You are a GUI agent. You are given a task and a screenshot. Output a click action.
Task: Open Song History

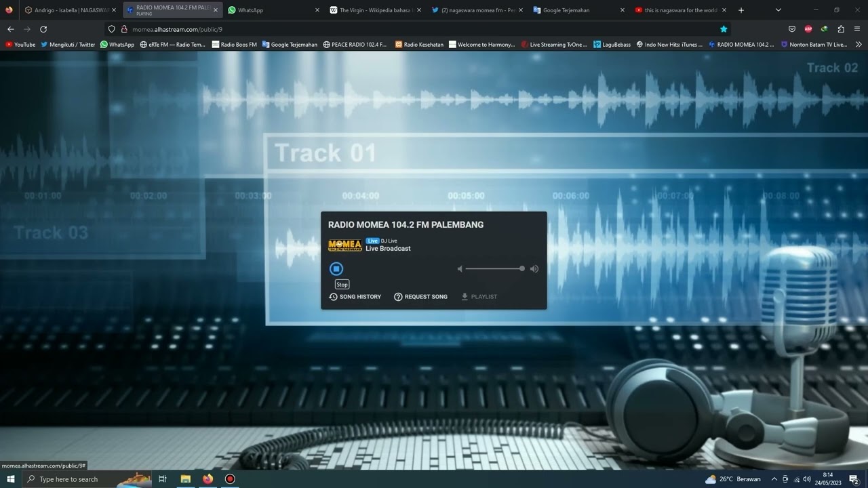coord(355,297)
